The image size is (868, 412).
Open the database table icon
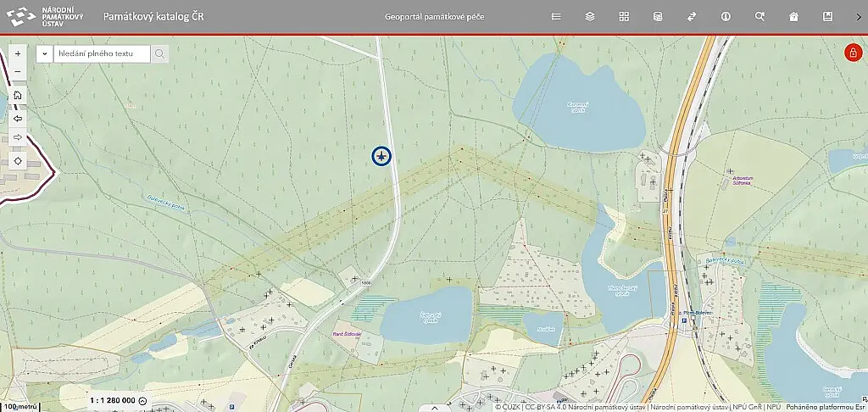[x=658, y=17]
